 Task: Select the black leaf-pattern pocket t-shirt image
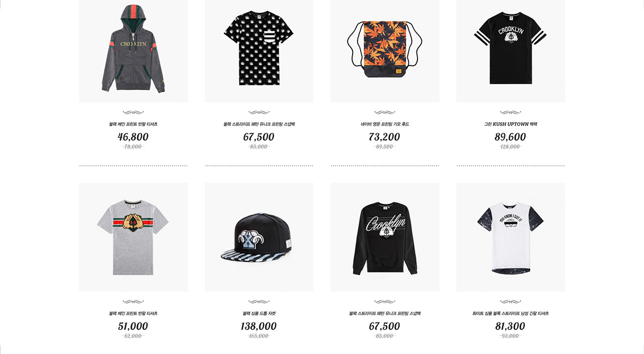point(259,51)
